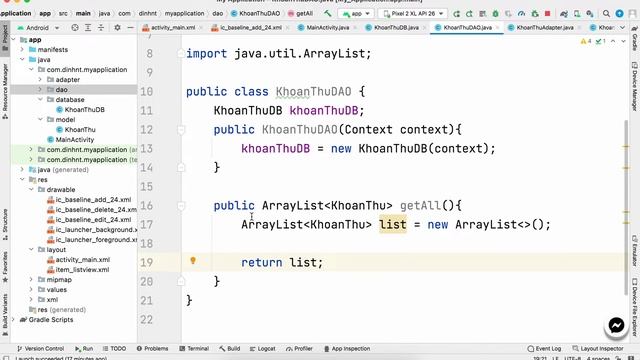Select ic_baseline_delete_24.xml file
This screenshot has height=360, width=640.
click(x=92, y=209)
